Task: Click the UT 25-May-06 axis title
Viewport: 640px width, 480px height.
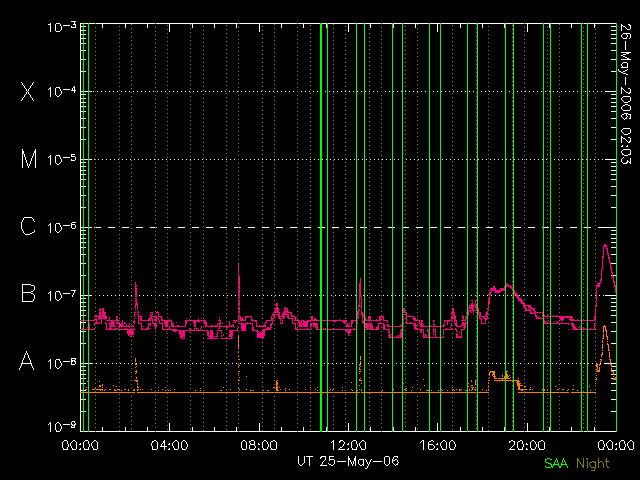Action: [348, 461]
